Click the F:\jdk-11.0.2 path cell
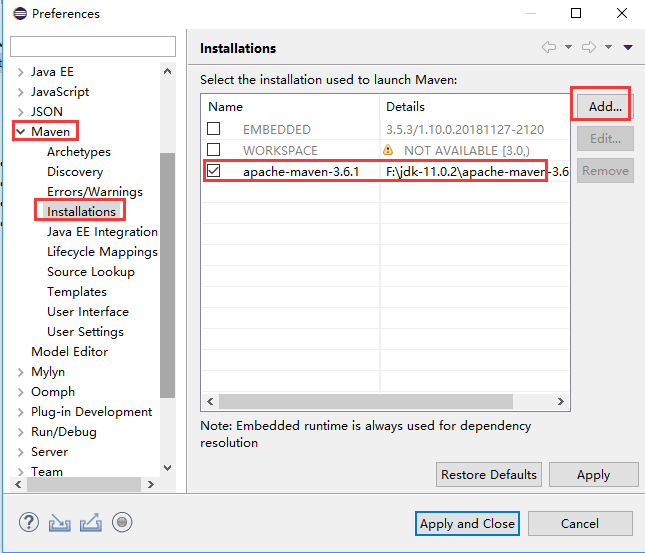Image resolution: width=645 pixels, height=553 pixels. point(477,171)
